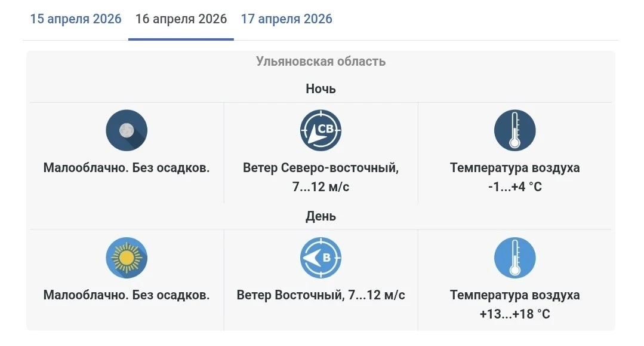Open the 17 апреля 2026 tab
The width and height of the screenshot is (644, 346).
coord(286,19)
